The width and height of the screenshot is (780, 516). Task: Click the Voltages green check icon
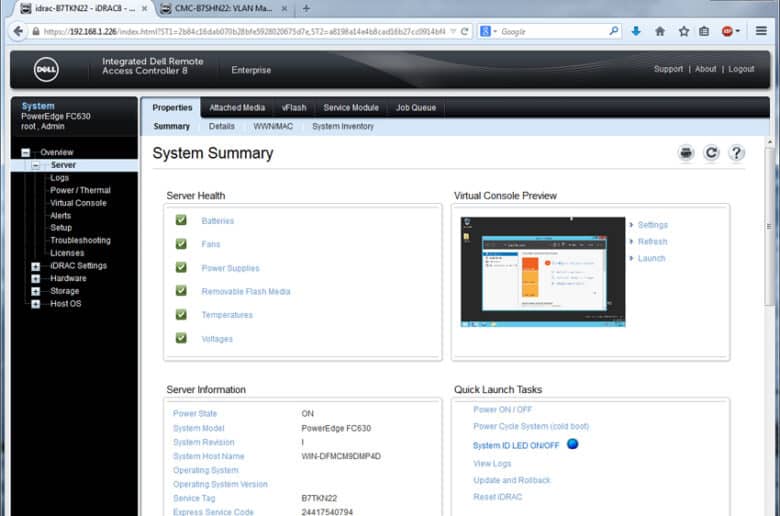tap(181, 338)
